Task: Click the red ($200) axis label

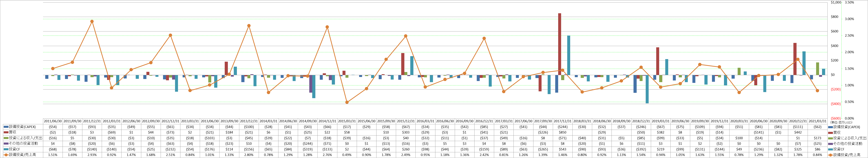Action: (835, 89)
